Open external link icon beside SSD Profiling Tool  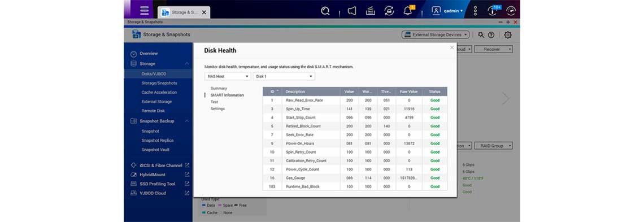pyautogui.click(x=187, y=184)
